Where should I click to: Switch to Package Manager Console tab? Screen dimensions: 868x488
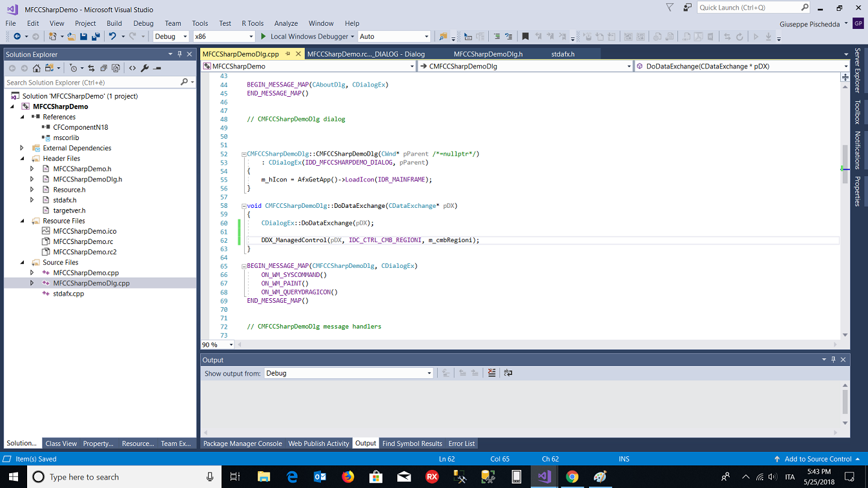pos(242,443)
